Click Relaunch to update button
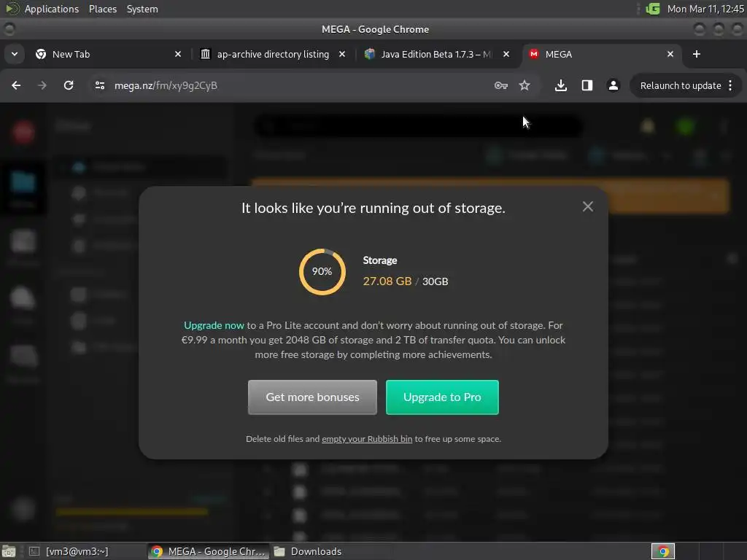747x560 pixels. click(x=681, y=86)
